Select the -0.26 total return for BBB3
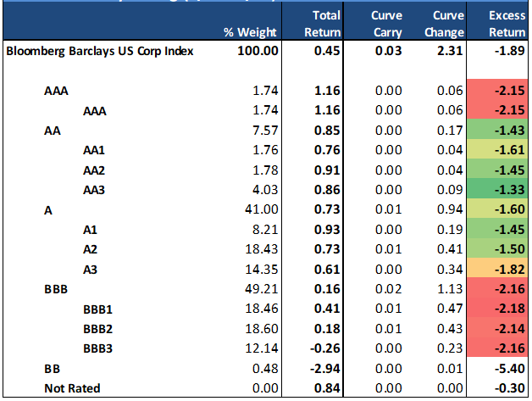The width and height of the screenshot is (532, 401). tap(324, 348)
